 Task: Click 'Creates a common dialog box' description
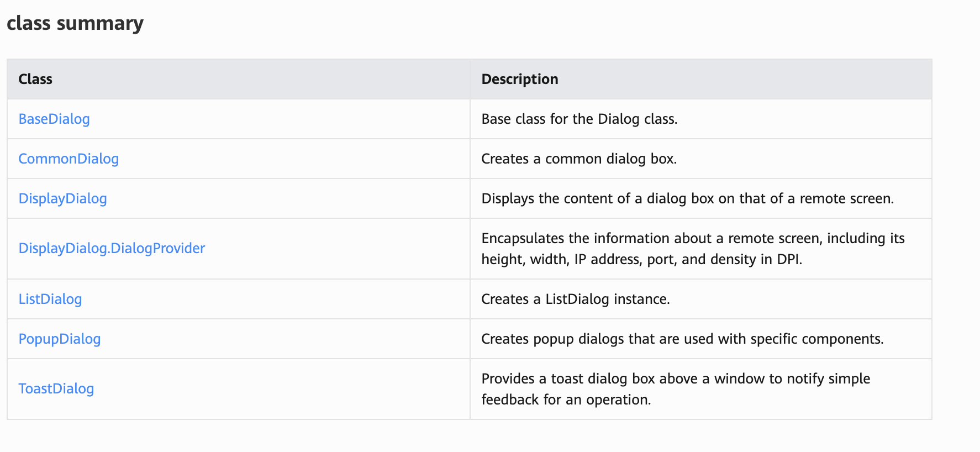578,159
